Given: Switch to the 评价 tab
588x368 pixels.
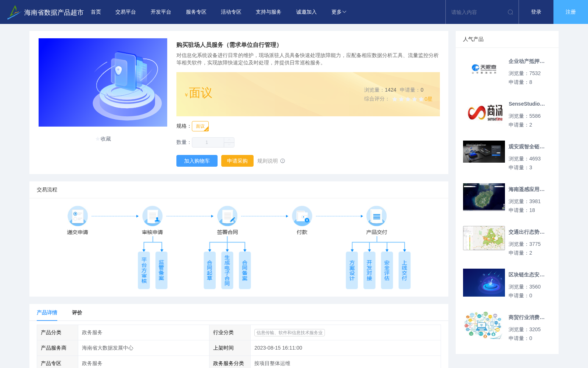Looking at the screenshot, I should tap(77, 312).
